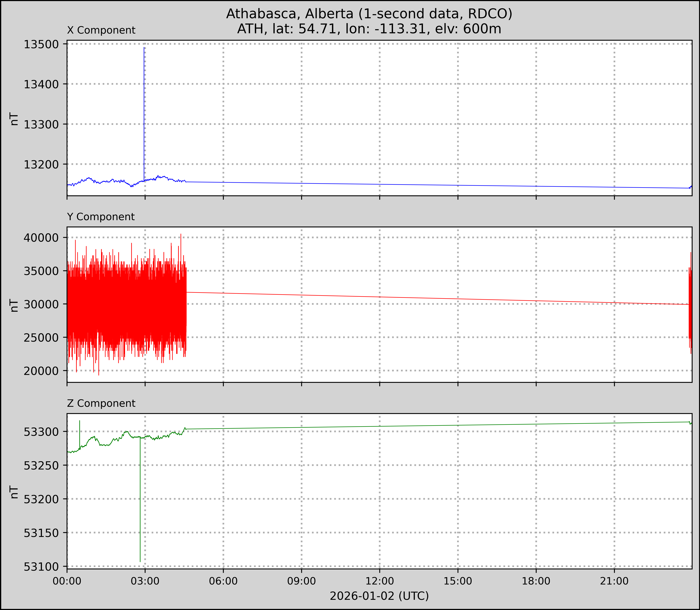Screen dimensions: 700x610
Task: Click the 12:00 time axis label
Action: [380, 581]
